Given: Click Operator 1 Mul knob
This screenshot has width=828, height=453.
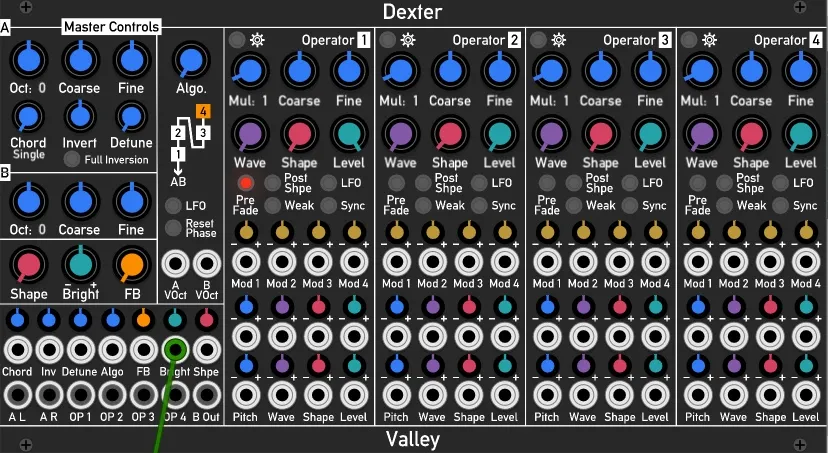Looking at the screenshot, I should 250,71.
